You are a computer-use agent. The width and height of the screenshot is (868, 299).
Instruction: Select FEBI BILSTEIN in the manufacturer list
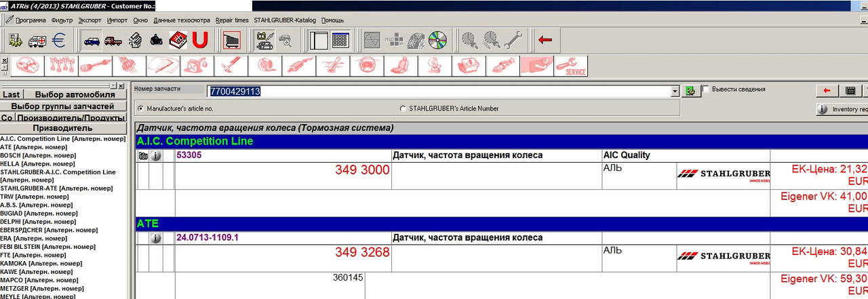(x=47, y=247)
